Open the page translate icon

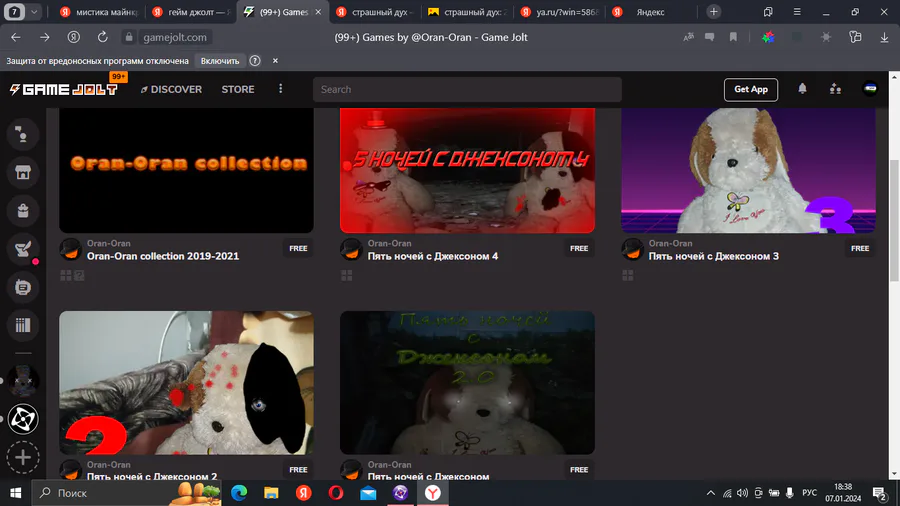click(688, 37)
